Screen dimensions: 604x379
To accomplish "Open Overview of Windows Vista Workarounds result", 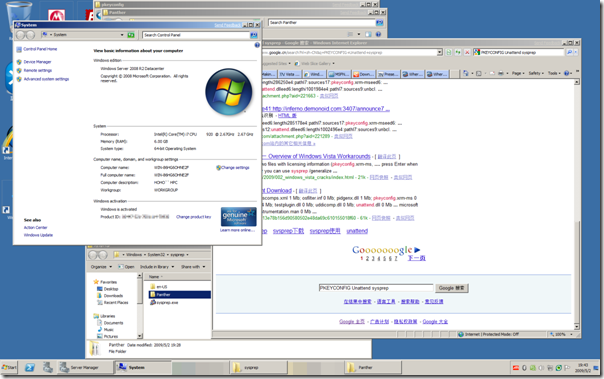I will coord(319,156).
